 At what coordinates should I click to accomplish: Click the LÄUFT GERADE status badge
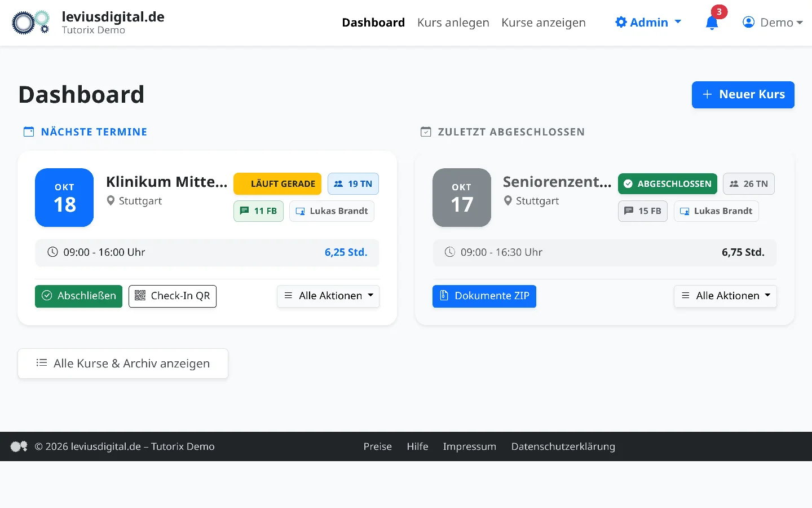click(277, 184)
